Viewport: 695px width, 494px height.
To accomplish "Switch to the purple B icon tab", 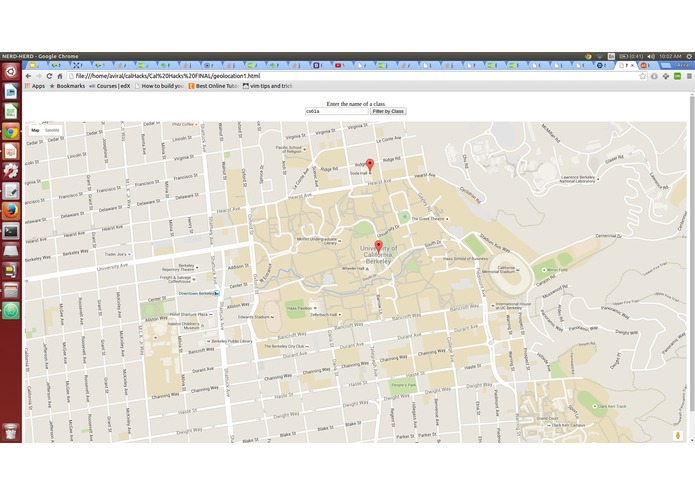I will click(319, 66).
